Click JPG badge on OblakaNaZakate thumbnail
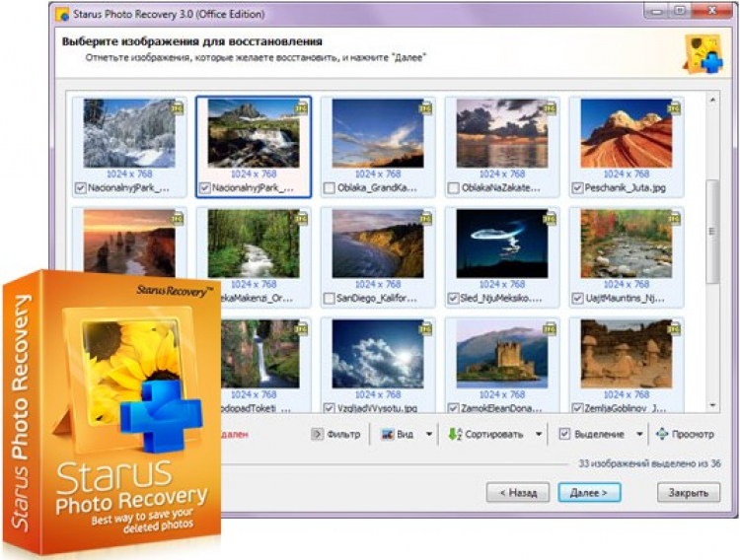740x560 pixels. coord(550,108)
